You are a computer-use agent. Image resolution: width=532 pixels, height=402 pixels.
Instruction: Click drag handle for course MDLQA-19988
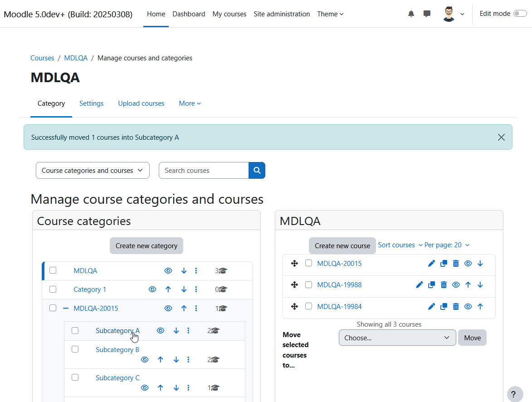tap(294, 285)
